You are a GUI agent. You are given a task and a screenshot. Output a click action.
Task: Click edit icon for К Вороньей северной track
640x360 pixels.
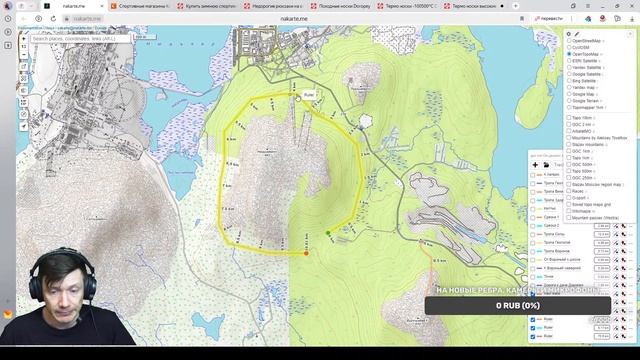616,268
